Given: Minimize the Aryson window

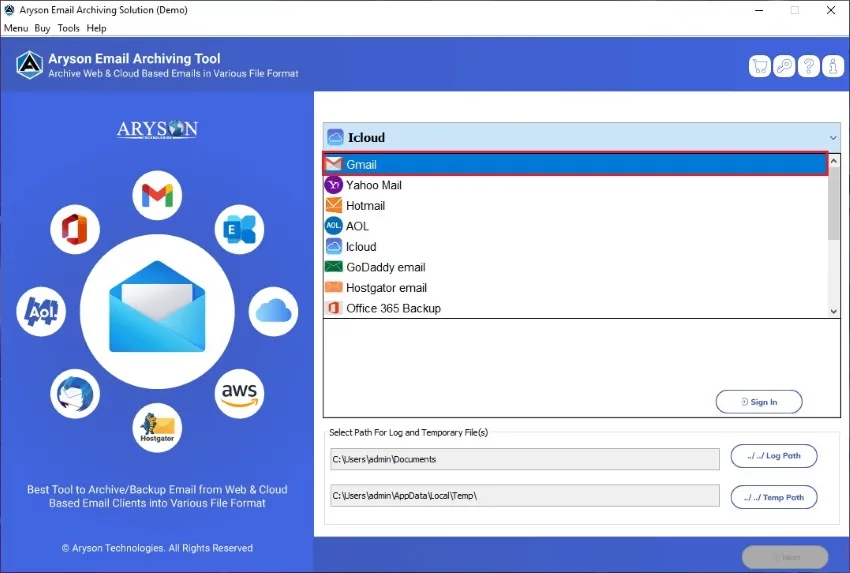Looking at the screenshot, I should (x=759, y=10).
